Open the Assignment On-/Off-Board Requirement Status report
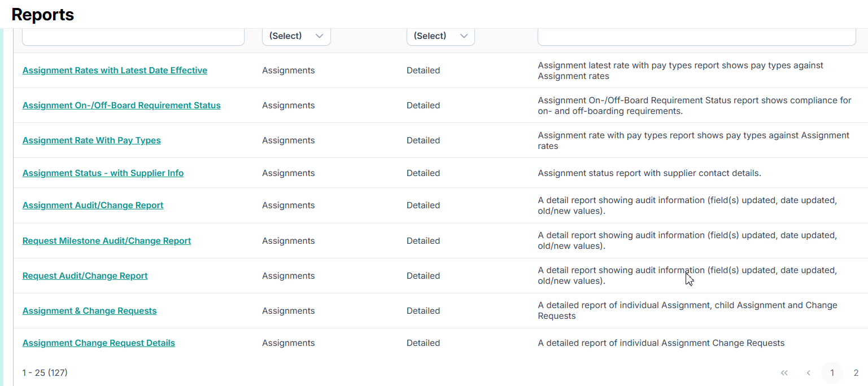The height and width of the screenshot is (386, 868). point(121,105)
